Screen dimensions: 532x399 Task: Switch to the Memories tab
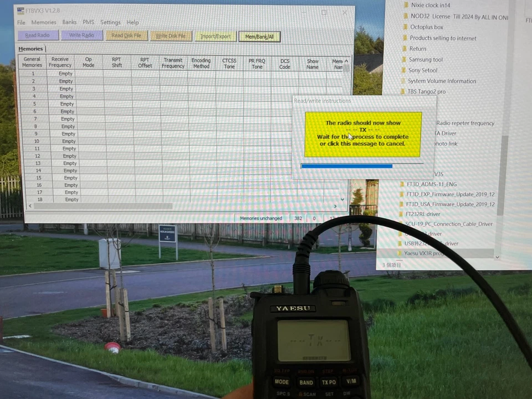pyautogui.click(x=30, y=49)
